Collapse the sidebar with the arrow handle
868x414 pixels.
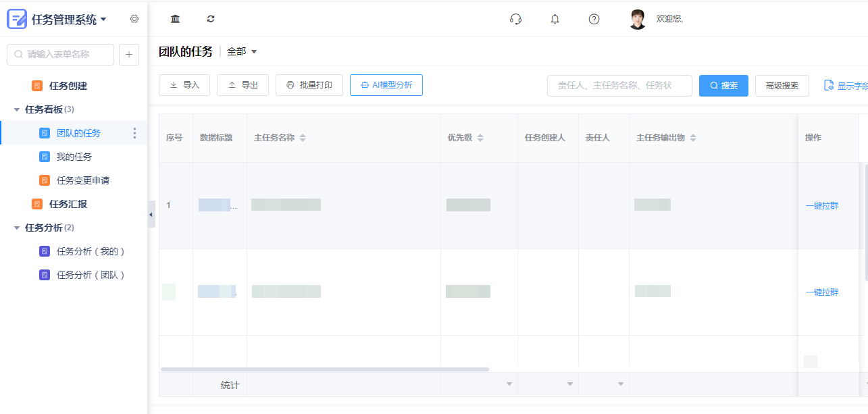[151, 214]
